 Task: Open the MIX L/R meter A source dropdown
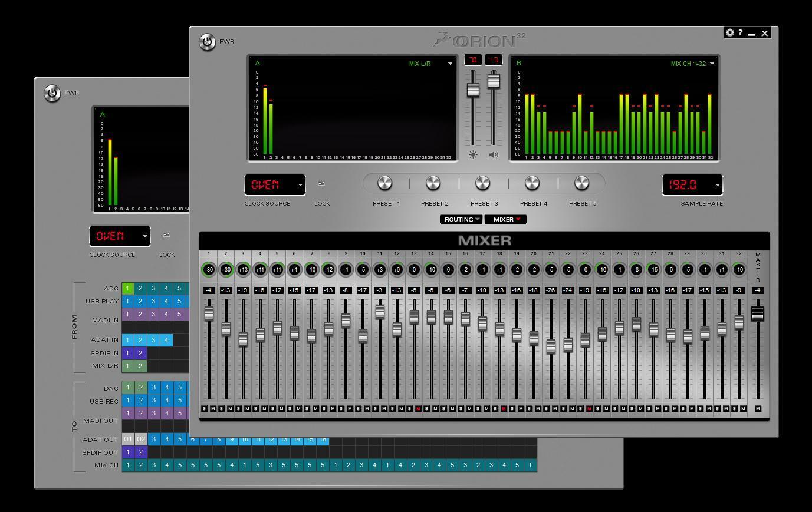(450, 64)
